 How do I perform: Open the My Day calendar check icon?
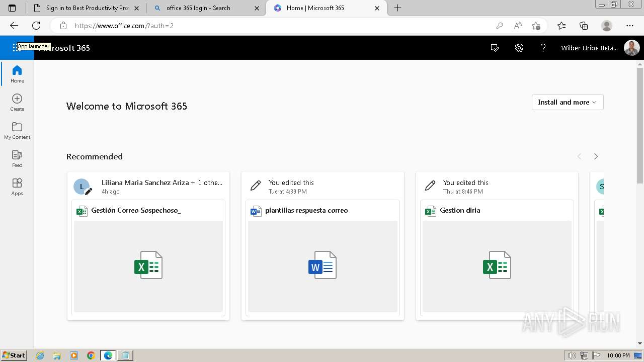[495, 48]
